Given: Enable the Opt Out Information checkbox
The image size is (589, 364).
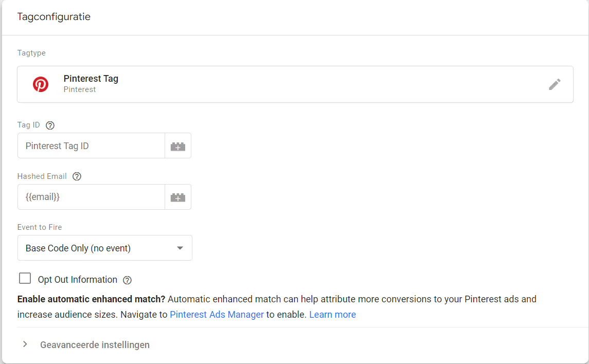Looking at the screenshot, I should [25, 279].
